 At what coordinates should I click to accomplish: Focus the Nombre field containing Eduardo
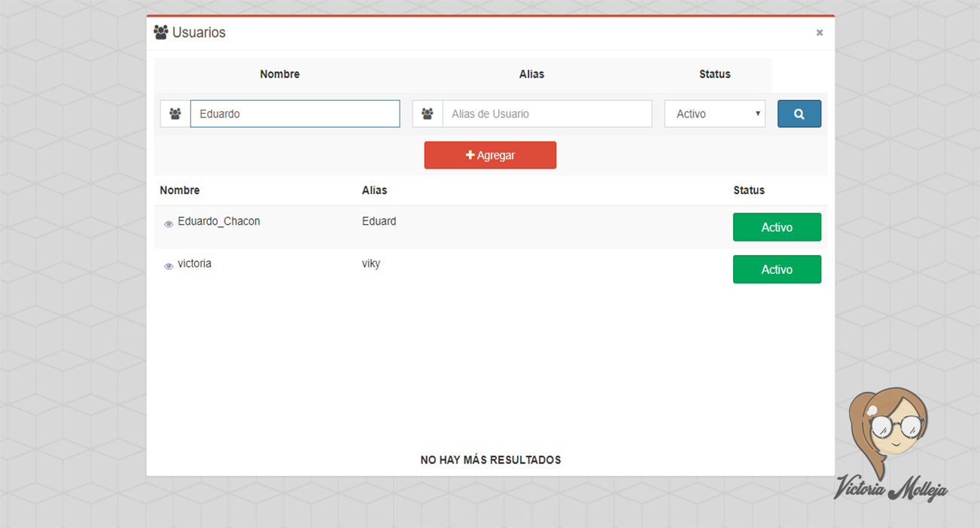point(294,114)
